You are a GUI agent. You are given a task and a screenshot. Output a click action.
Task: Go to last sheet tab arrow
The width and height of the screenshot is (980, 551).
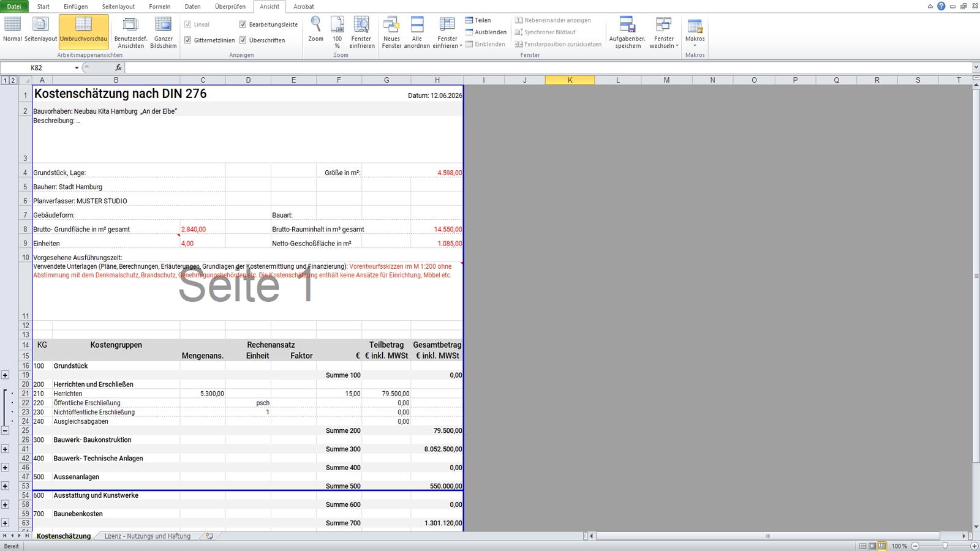point(26,536)
